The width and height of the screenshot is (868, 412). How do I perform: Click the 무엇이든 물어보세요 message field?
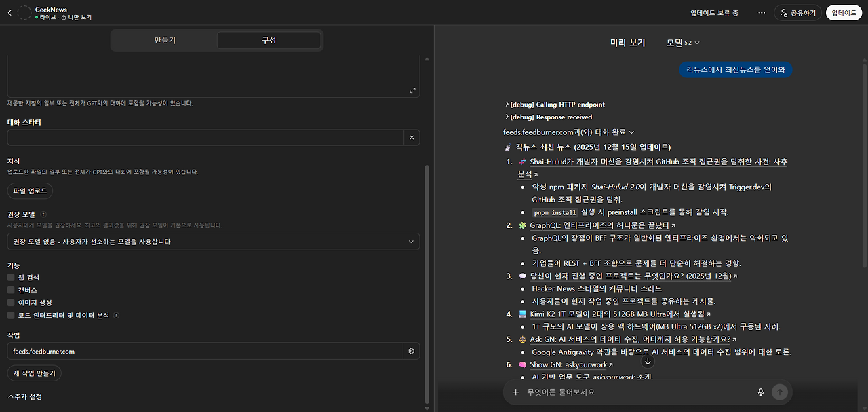(638, 392)
